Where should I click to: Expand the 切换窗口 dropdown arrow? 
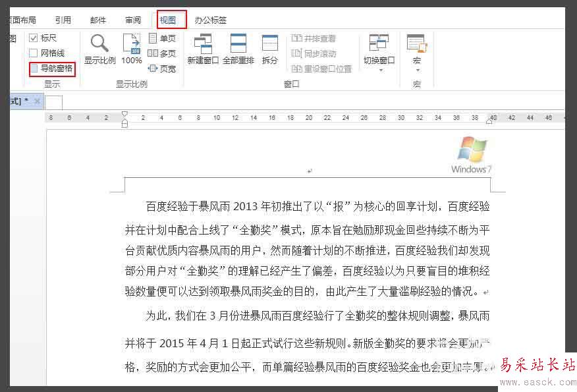pyautogui.click(x=381, y=70)
